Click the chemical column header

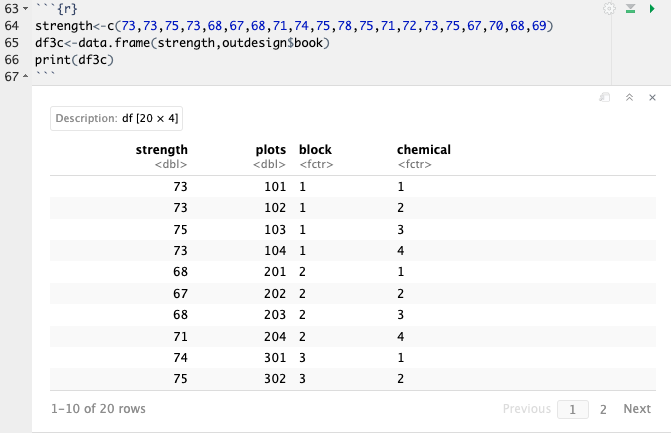[x=423, y=150]
